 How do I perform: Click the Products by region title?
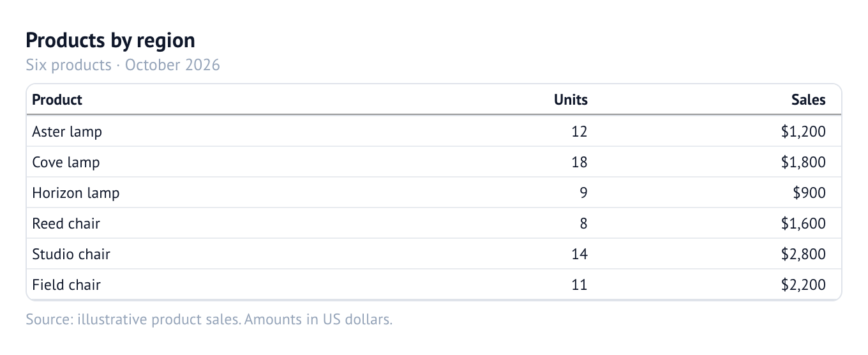click(x=110, y=40)
